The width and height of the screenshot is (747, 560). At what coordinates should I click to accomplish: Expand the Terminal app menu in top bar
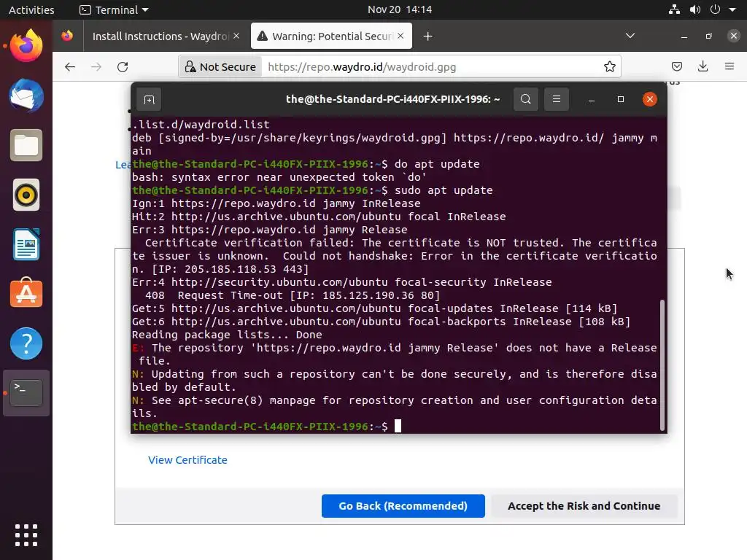click(x=115, y=9)
